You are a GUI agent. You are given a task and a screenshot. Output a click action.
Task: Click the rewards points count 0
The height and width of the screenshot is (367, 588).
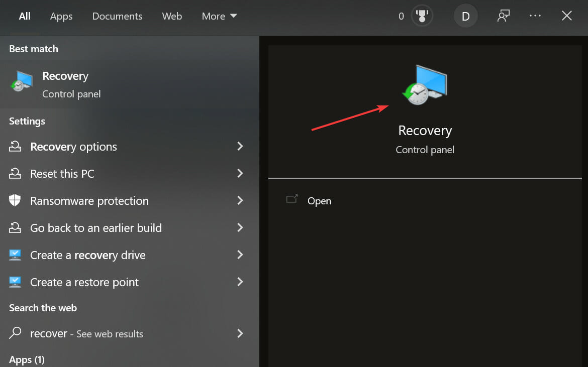coord(401,16)
